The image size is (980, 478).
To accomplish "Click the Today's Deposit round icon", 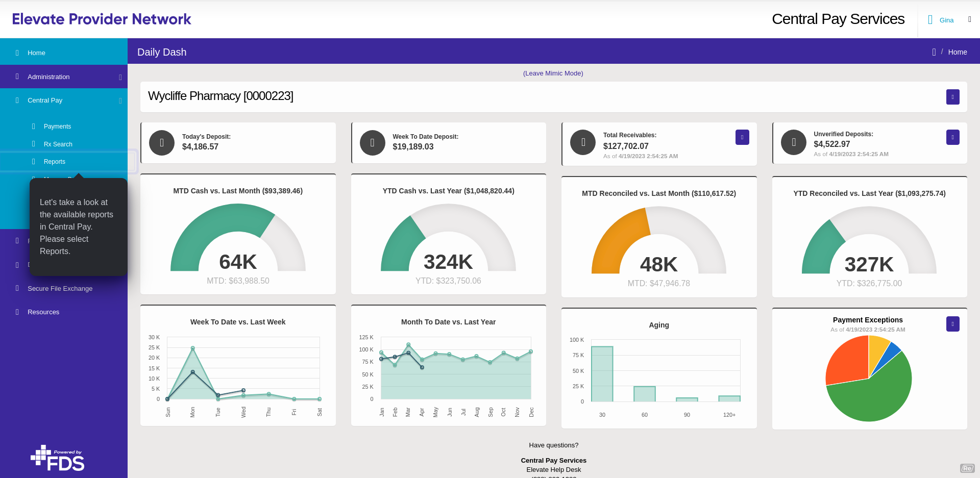I will tap(162, 143).
